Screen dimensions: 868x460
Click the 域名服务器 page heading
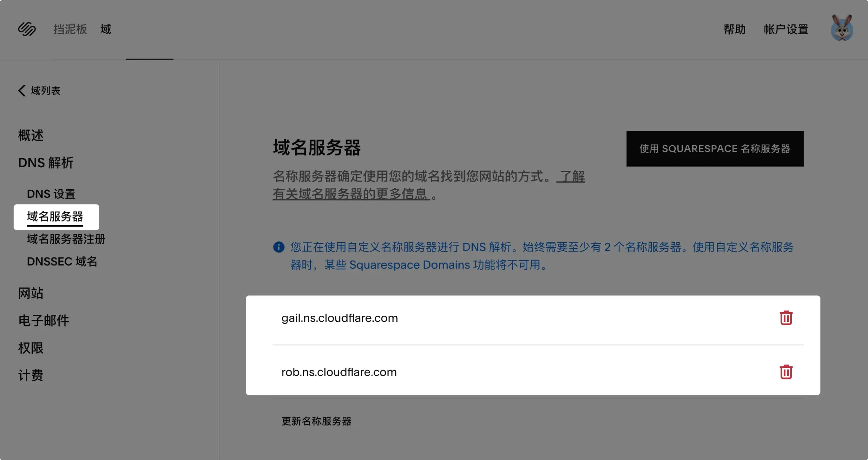[x=317, y=148]
